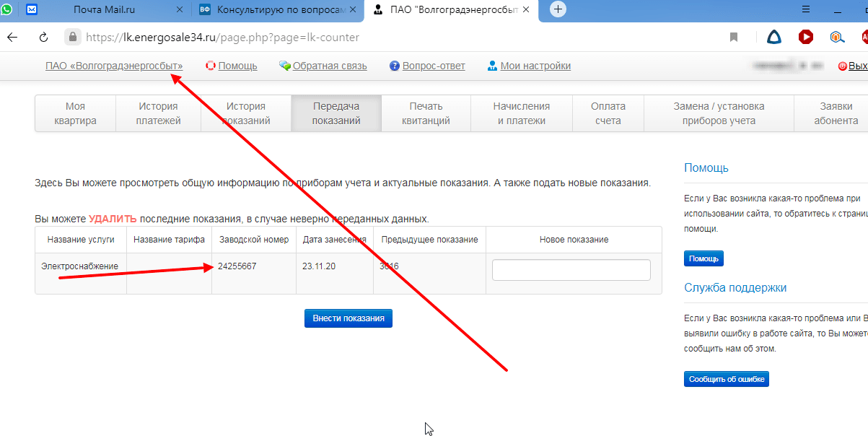
Task: Open the История показаний tab
Action: coord(246,113)
